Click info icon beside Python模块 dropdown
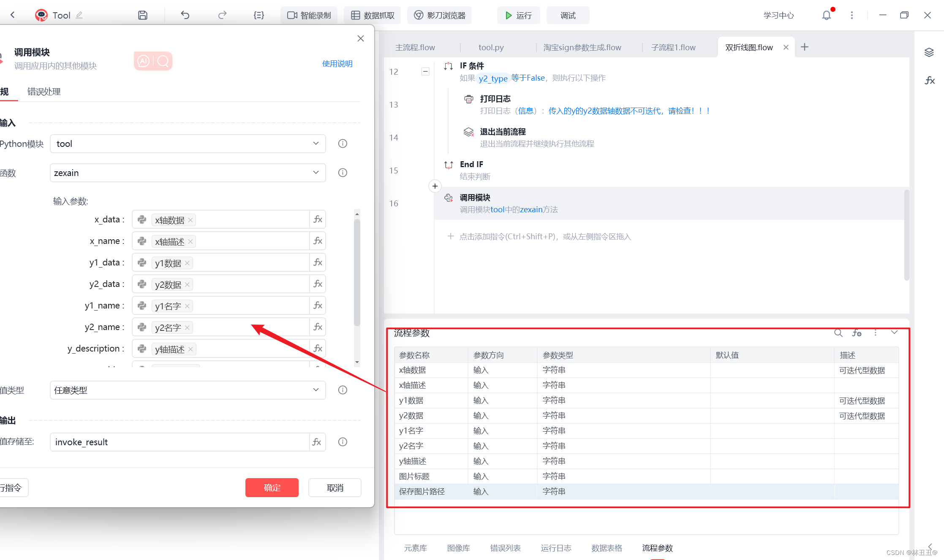 click(x=343, y=144)
